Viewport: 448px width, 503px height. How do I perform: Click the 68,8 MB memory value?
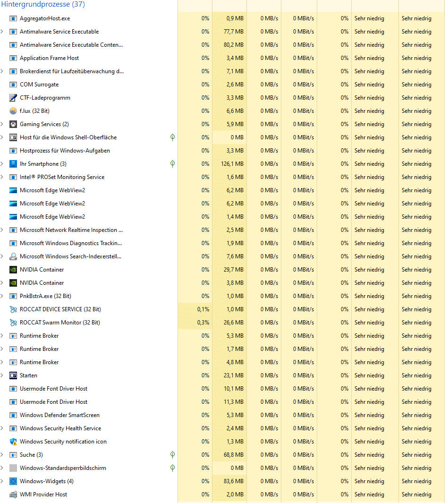[x=234, y=455]
